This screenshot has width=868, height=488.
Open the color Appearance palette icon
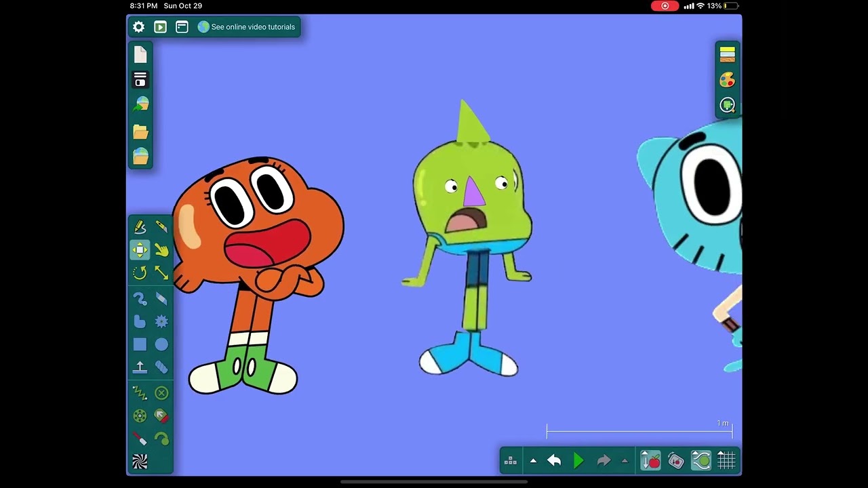point(728,80)
